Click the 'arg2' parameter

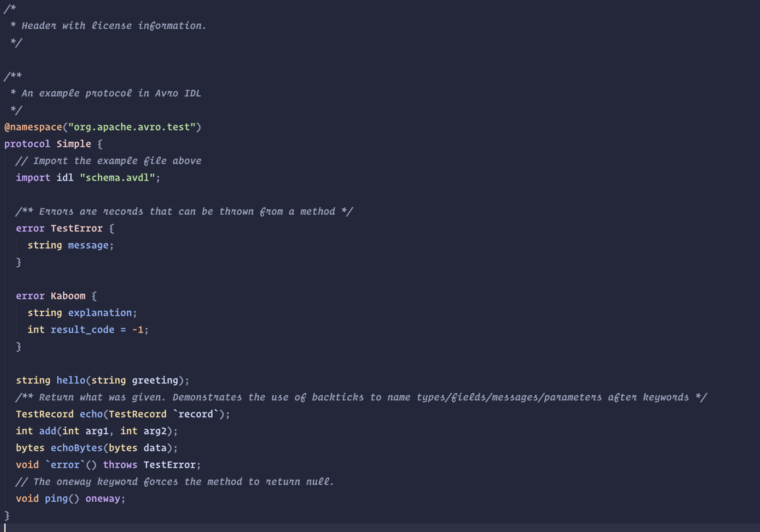pyautogui.click(x=155, y=431)
